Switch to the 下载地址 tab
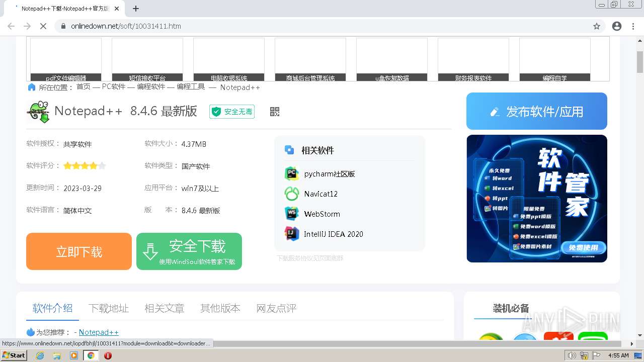The height and width of the screenshot is (362, 644). (109, 308)
